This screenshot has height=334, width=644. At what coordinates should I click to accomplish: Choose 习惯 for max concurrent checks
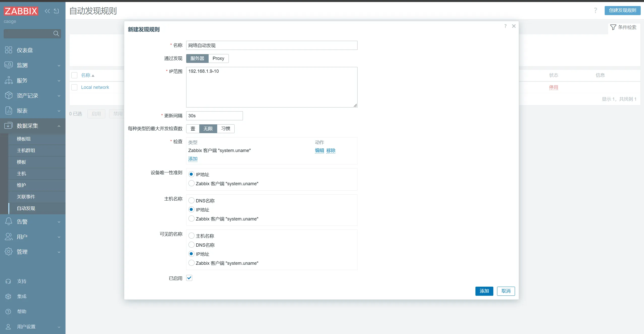point(226,129)
